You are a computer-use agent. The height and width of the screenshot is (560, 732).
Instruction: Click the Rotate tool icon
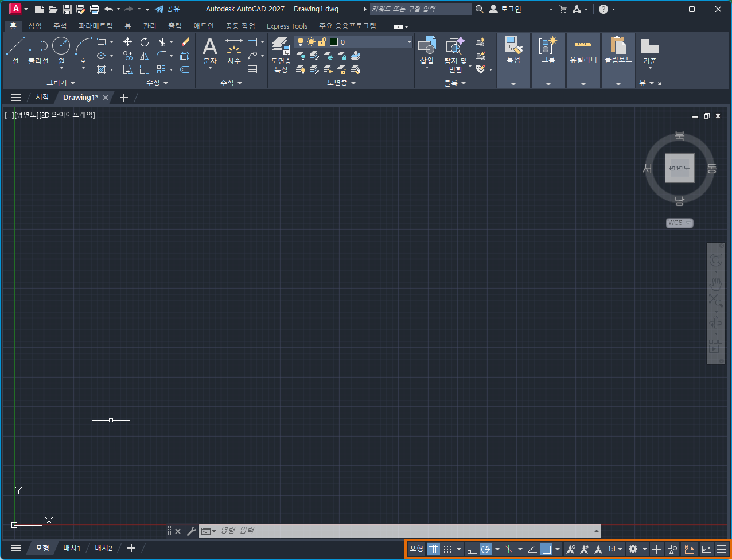145,42
